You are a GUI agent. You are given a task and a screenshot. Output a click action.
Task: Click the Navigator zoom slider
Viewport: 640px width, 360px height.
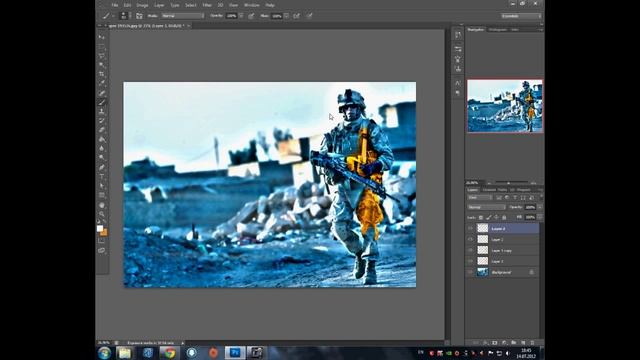click(x=510, y=183)
